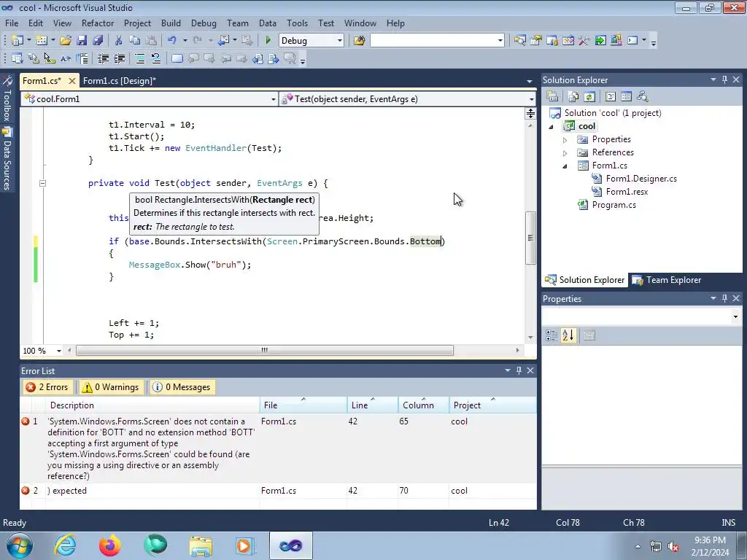
Task: Click the Decrease Line Indent icon
Action: click(x=103, y=58)
